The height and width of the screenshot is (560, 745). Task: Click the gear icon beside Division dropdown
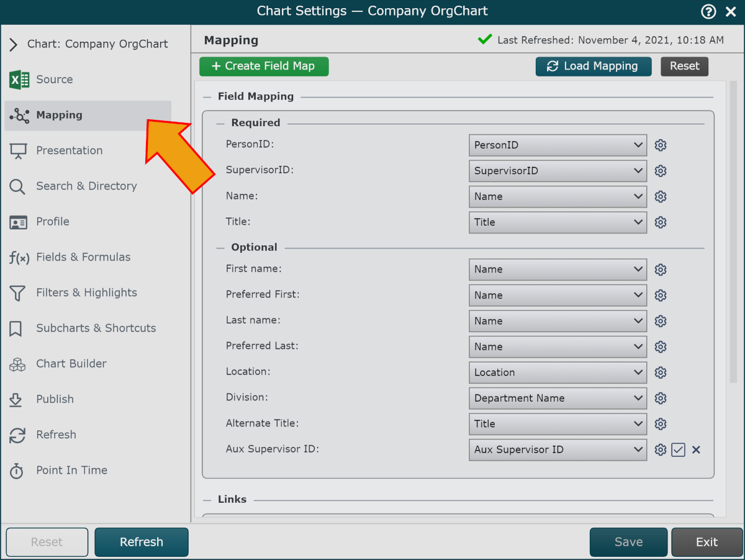(x=661, y=399)
